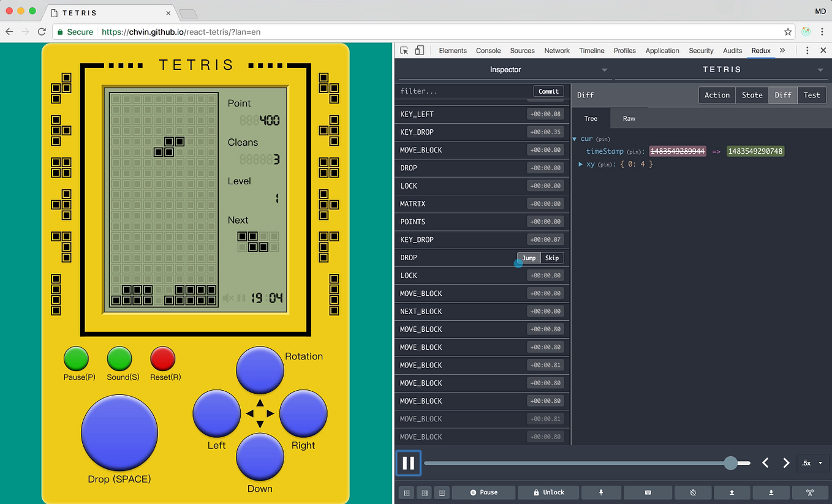
Task: Click the filter input field
Action: (x=464, y=91)
